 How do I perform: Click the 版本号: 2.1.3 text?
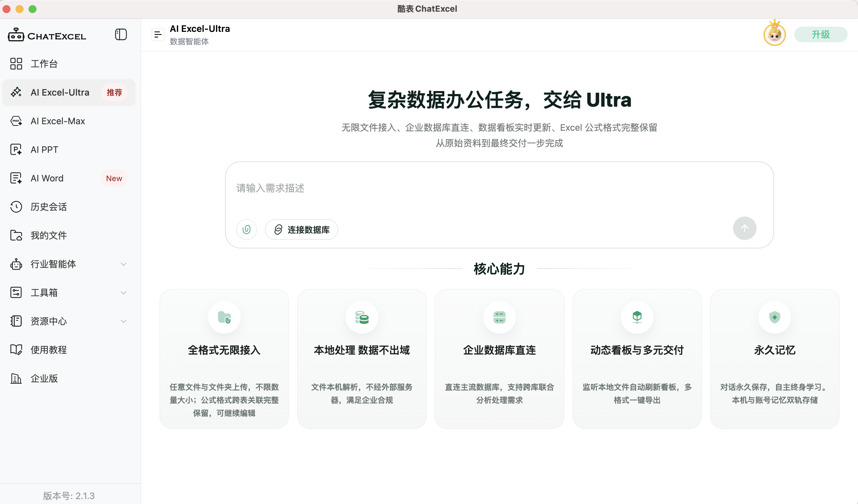pos(69,496)
